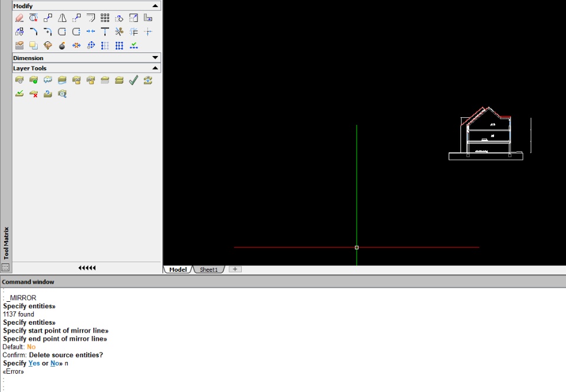Click the green checkmark layer icon
The image size is (566, 392).
pos(134,80)
